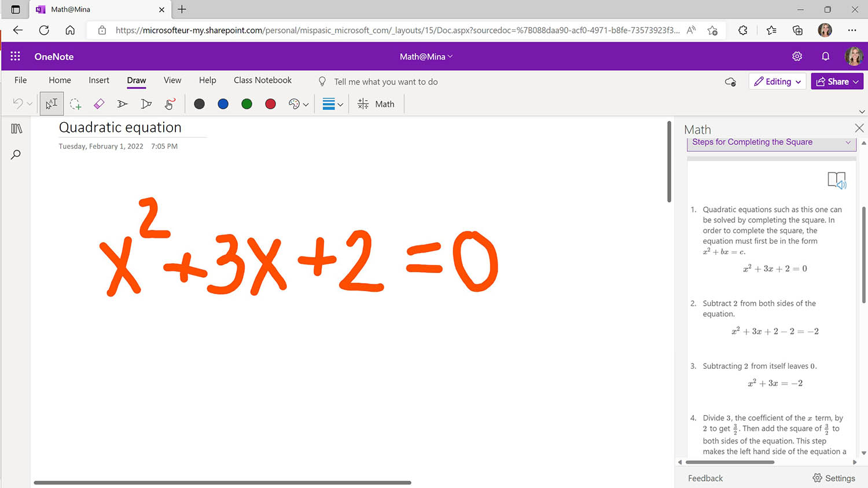Image resolution: width=868 pixels, height=488 pixels.
Task: Switch to the Draw ribbon tab
Action: click(136, 80)
